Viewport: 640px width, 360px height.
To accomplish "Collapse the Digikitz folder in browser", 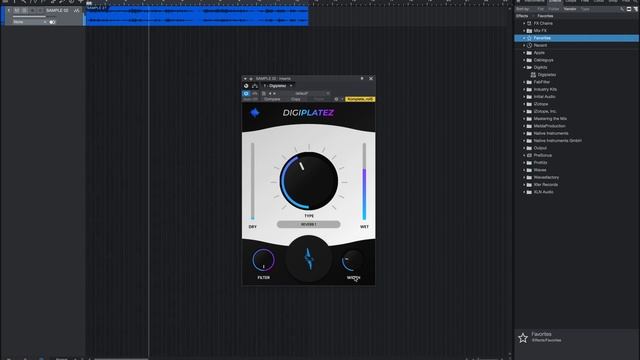I will pos(524,67).
